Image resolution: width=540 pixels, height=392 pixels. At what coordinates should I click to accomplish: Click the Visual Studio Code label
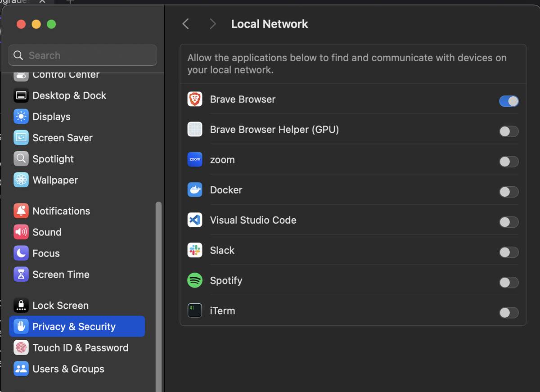253,220
